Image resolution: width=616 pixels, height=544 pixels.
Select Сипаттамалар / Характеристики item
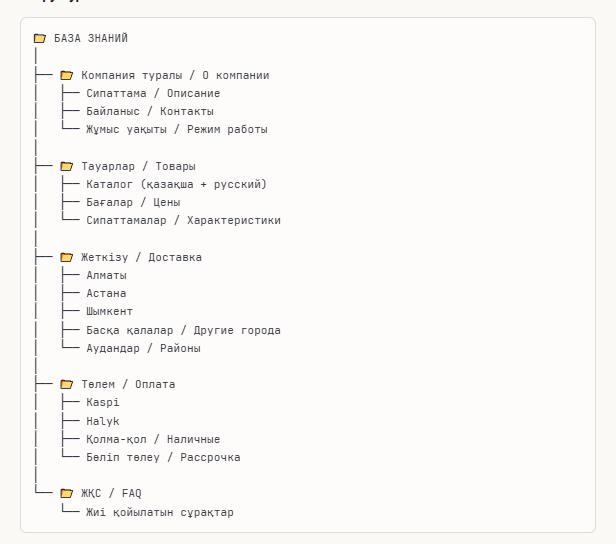pos(184,220)
